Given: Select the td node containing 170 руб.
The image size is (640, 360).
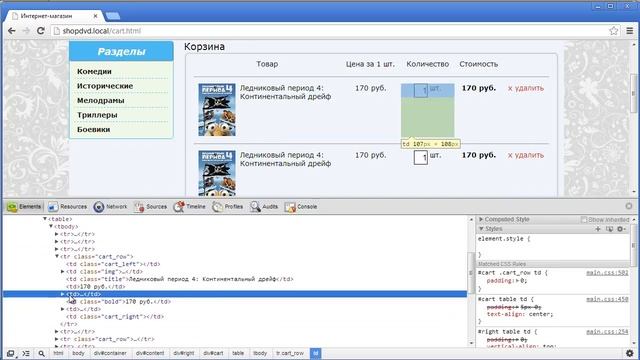Looking at the screenshot, I should coord(96,287).
